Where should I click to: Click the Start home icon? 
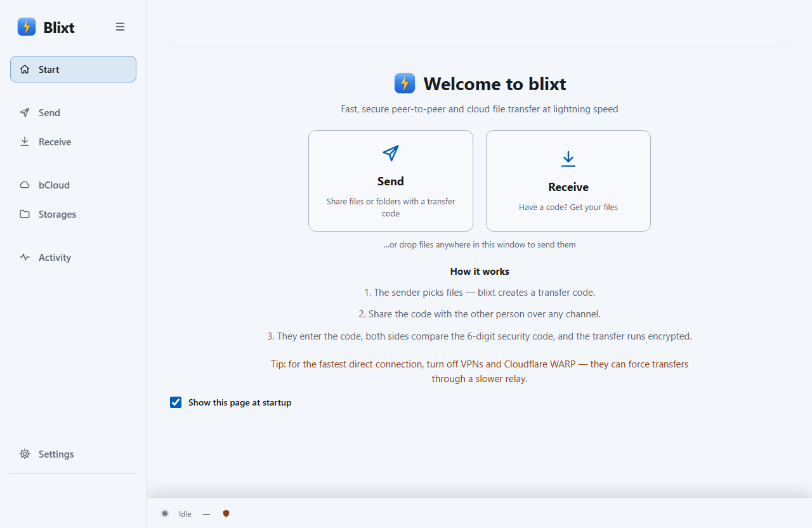point(25,69)
